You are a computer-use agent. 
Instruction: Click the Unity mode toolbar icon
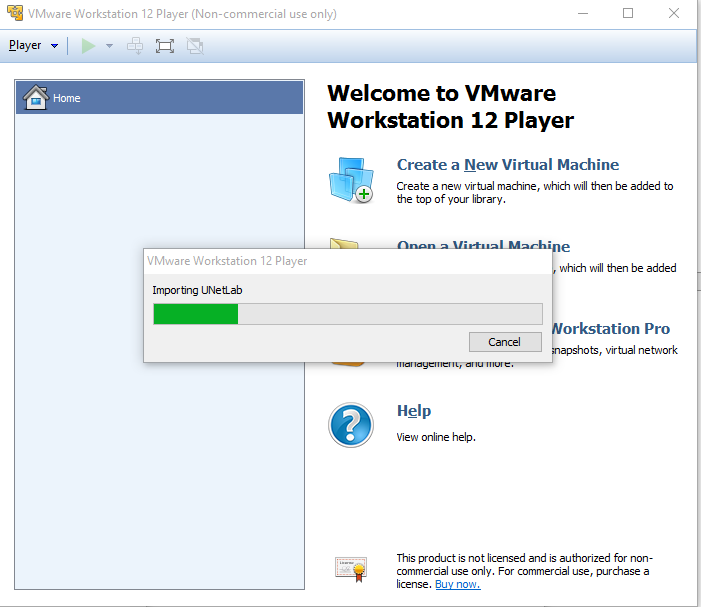click(x=195, y=46)
